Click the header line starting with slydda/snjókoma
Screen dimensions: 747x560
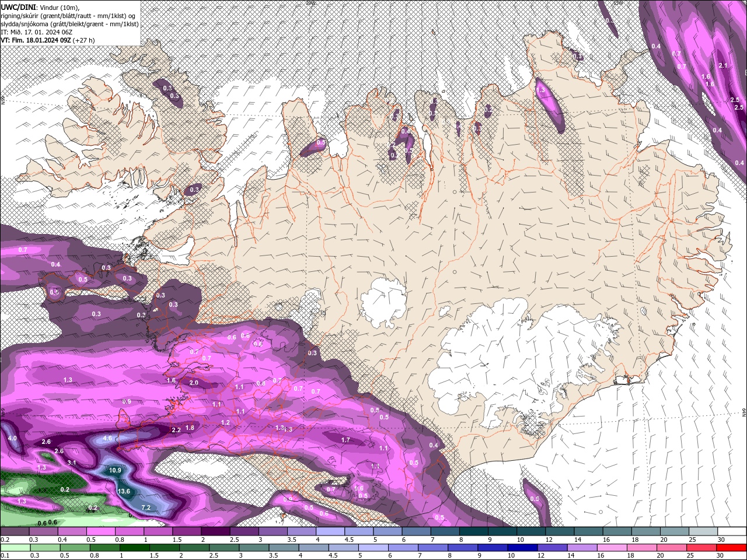pyautogui.click(x=69, y=23)
